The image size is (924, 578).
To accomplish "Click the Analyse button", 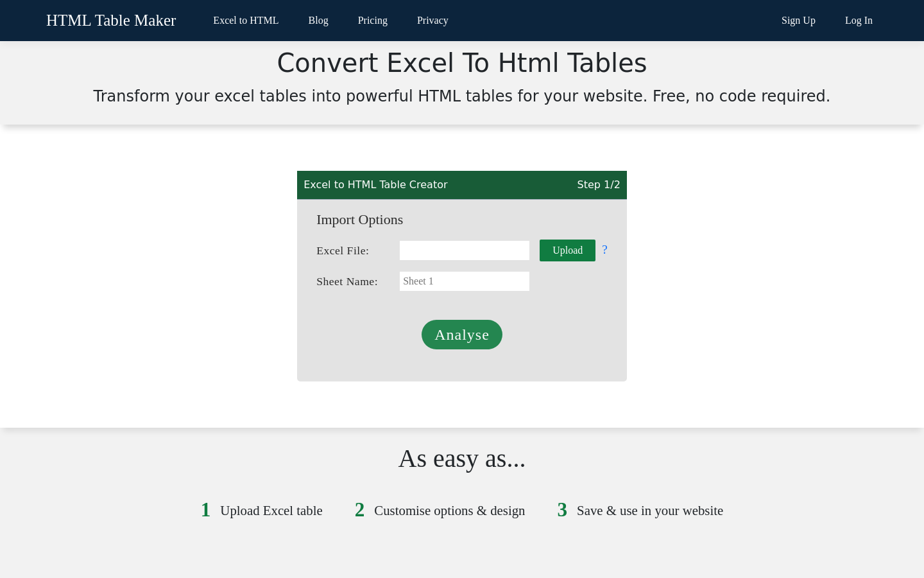I will (462, 335).
